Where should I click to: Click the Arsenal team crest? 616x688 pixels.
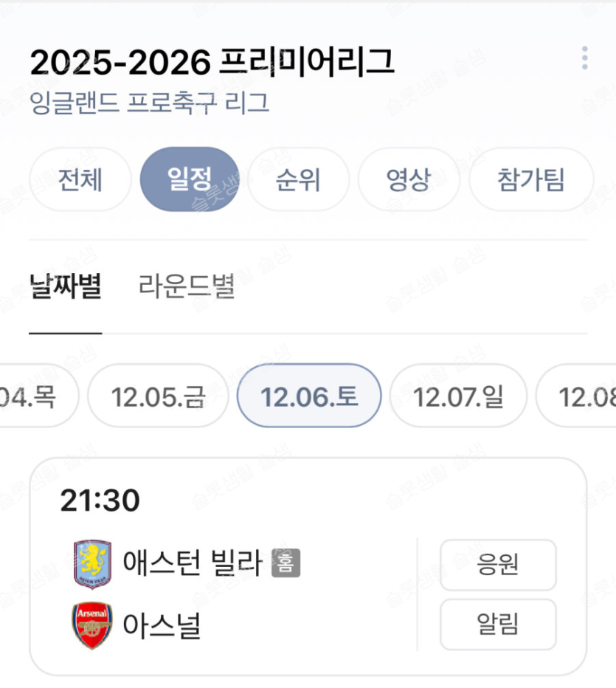click(x=92, y=626)
